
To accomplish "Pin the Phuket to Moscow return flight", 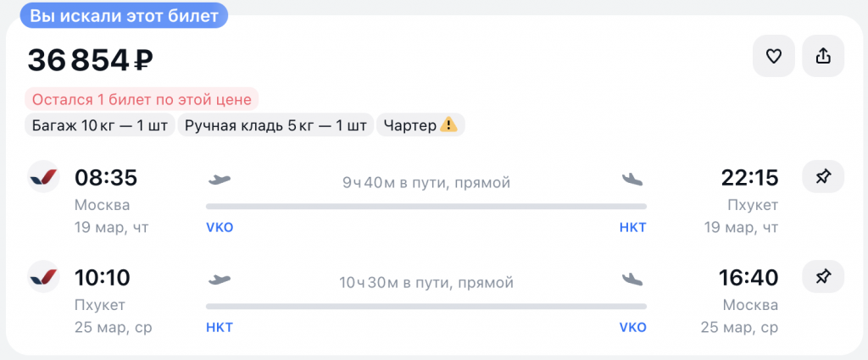I will (x=822, y=276).
